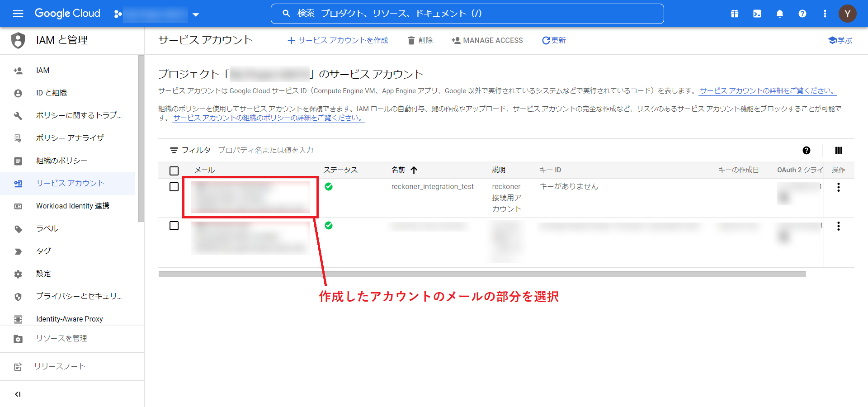Click the table help question mark icon

[x=807, y=150]
